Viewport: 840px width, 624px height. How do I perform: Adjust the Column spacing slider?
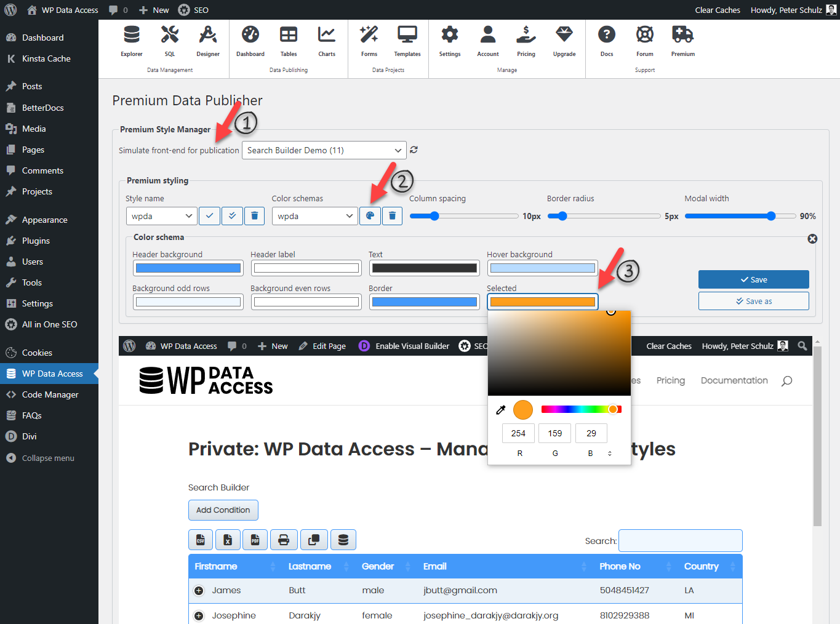pyautogui.click(x=464, y=216)
